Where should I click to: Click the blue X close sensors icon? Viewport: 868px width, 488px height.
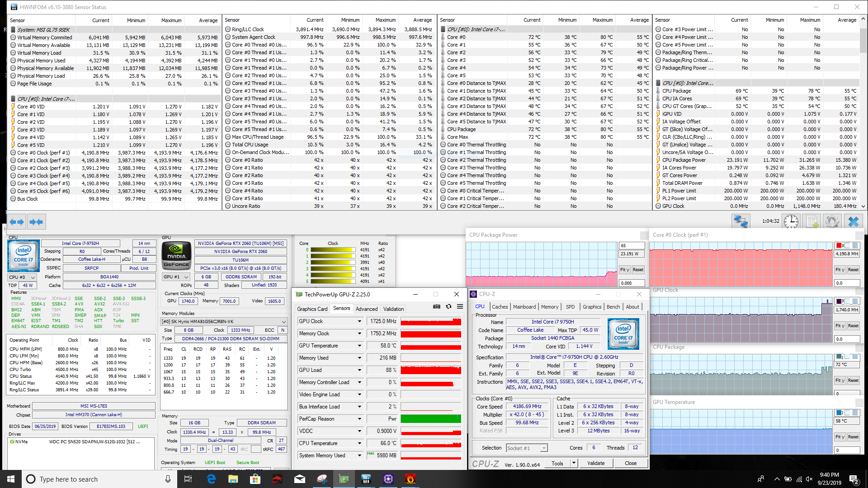[853, 221]
